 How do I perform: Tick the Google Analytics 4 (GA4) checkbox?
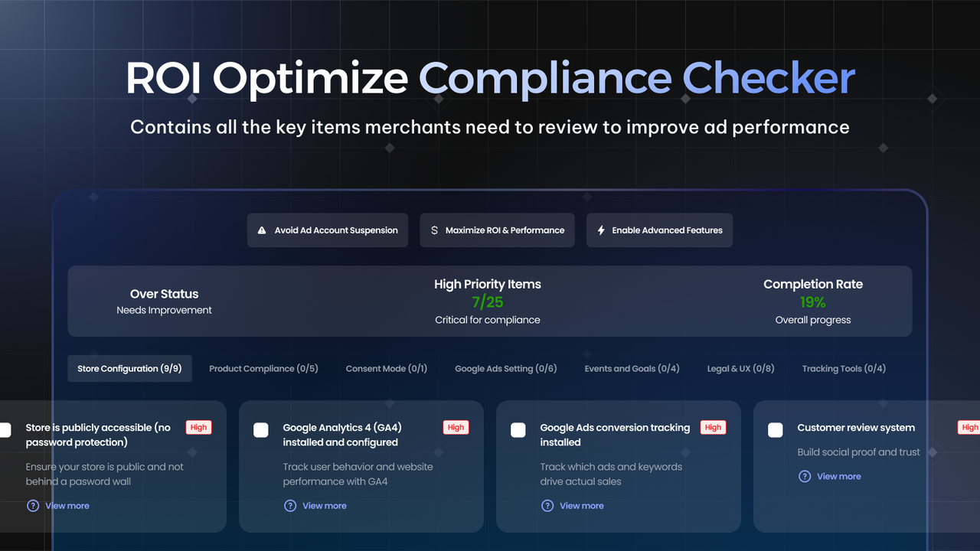(x=261, y=430)
